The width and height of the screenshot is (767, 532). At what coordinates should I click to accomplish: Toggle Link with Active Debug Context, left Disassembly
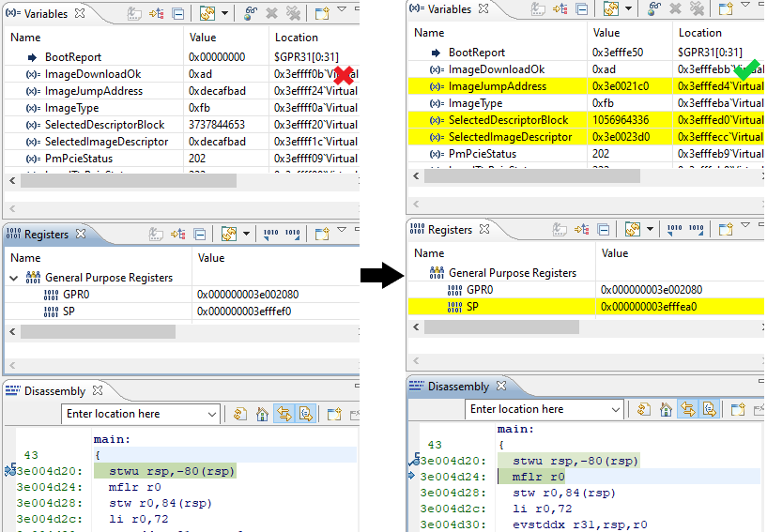click(x=284, y=414)
